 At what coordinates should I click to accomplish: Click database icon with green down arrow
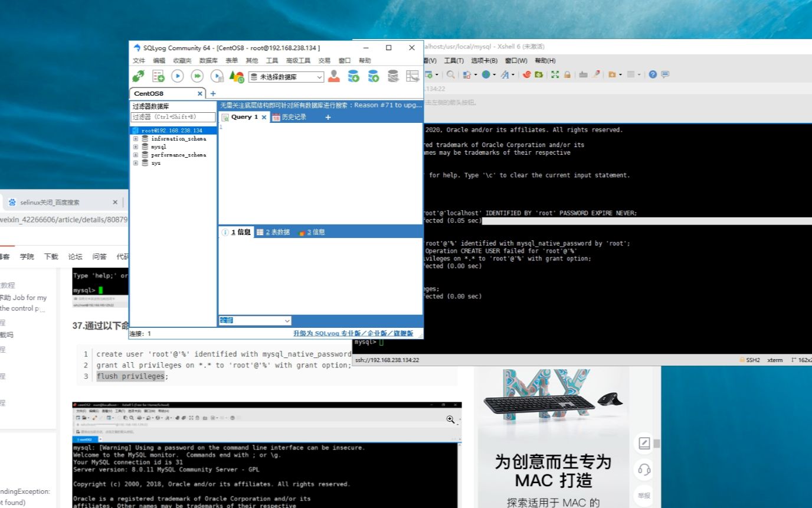[x=353, y=76]
